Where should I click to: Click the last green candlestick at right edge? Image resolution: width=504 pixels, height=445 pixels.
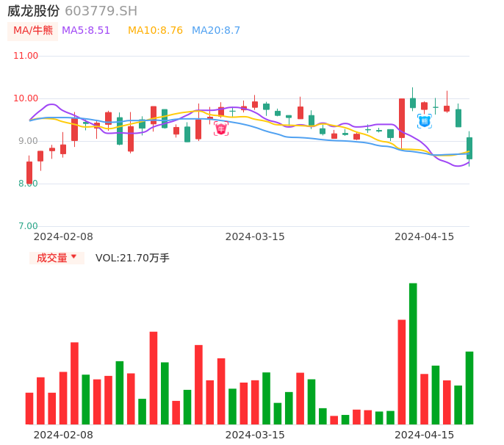click(x=469, y=148)
